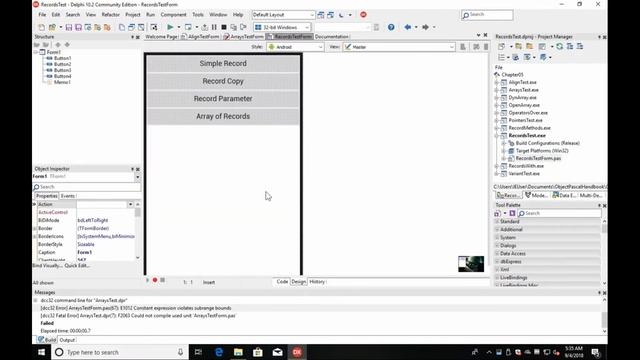
Task: Expand the AlignTest.exe project node
Action: (497, 82)
